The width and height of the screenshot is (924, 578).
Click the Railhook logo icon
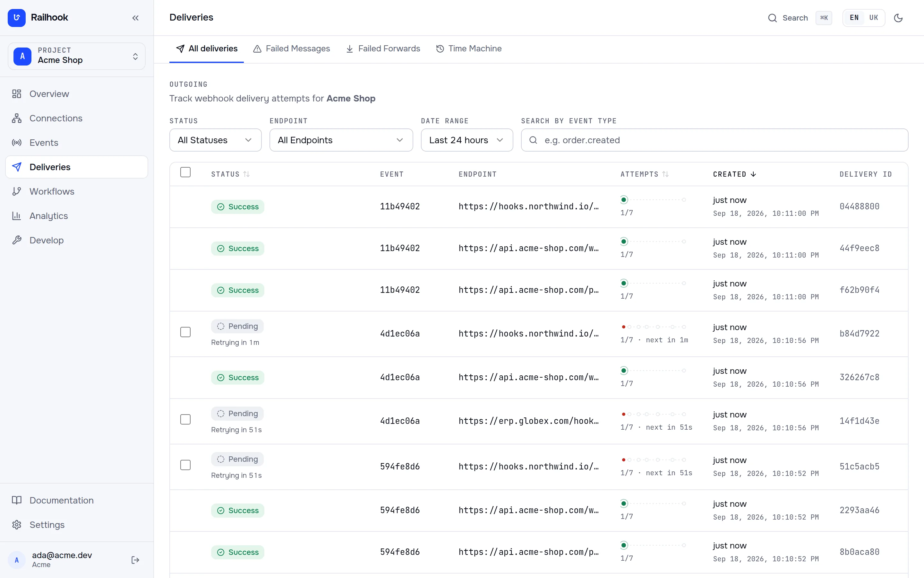pos(16,18)
